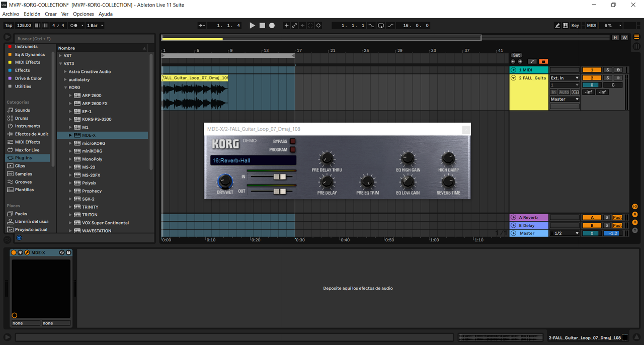Click the OUT level slider handle
Image resolution: width=644 pixels, height=345 pixels.
pos(280,191)
